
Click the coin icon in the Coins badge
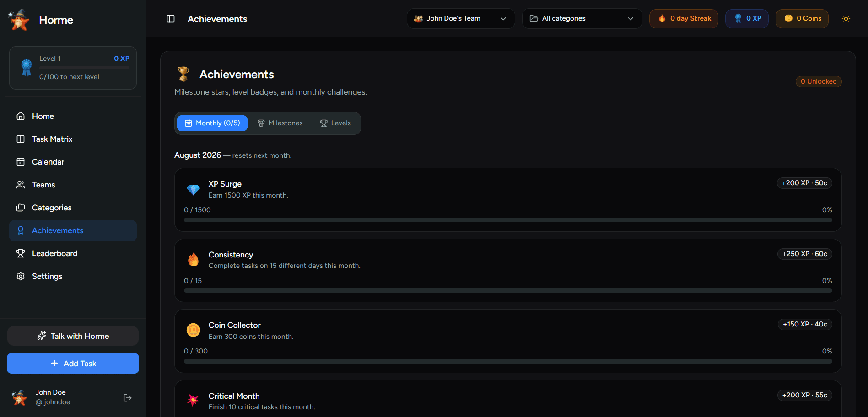788,18
